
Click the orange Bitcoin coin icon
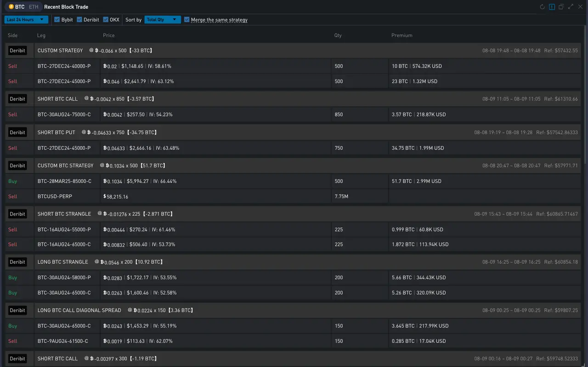point(11,7)
